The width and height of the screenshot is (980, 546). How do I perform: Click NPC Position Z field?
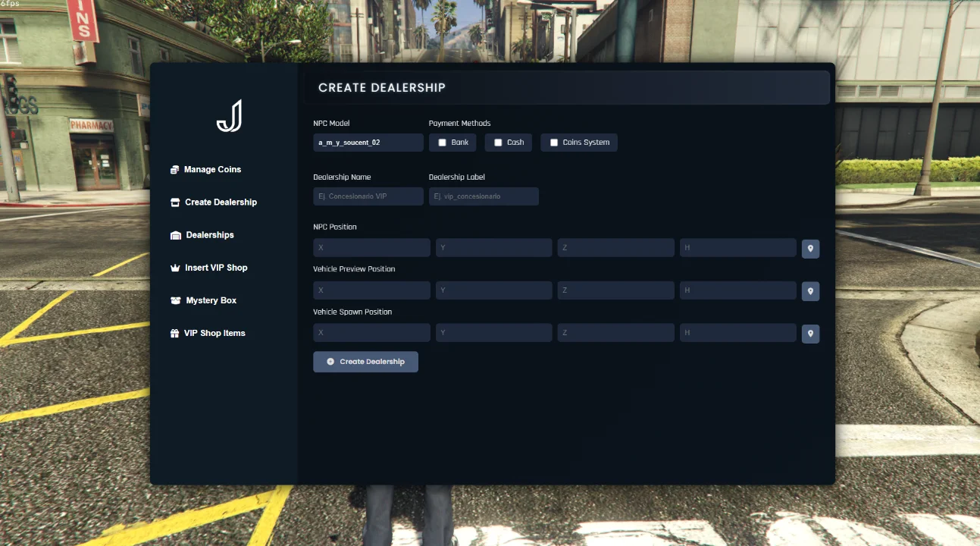[615, 248]
